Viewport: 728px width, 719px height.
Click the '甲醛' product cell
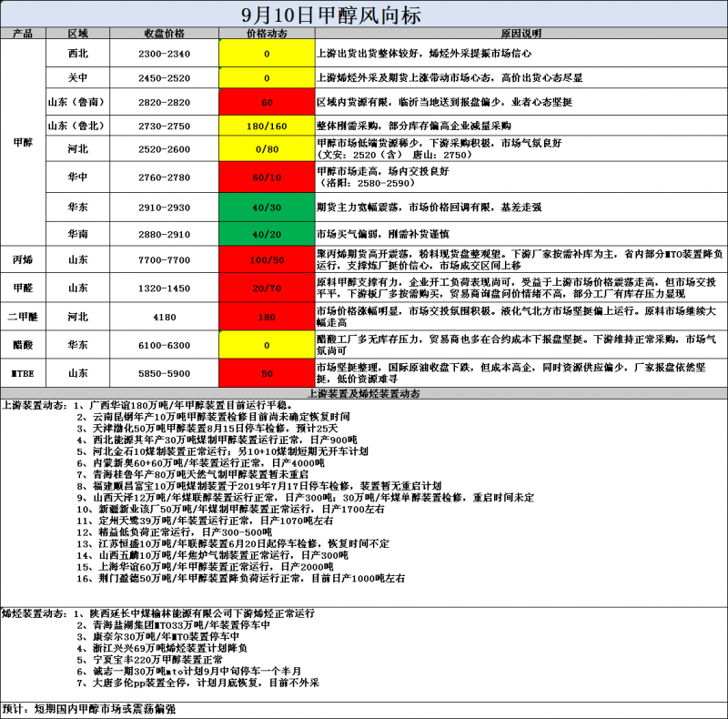[23, 288]
